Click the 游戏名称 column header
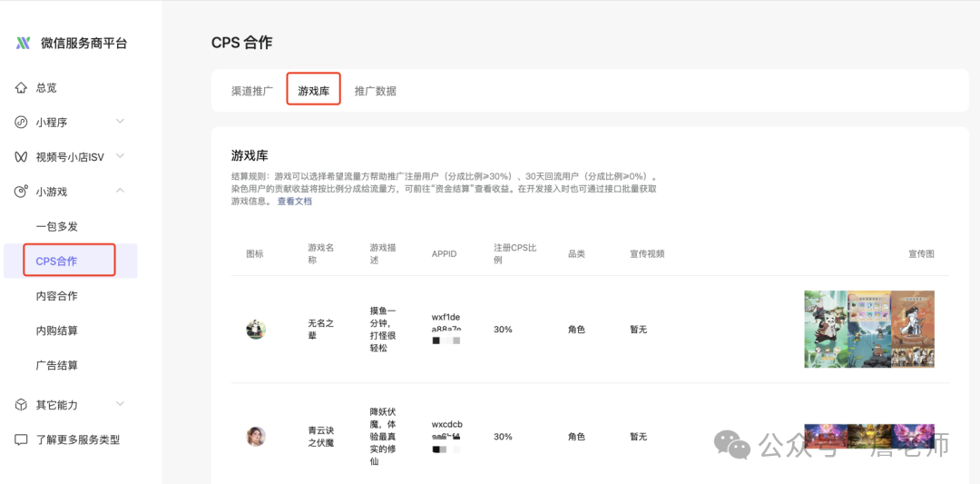The width and height of the screenshot is (980, 484). (x=321, y=253)
